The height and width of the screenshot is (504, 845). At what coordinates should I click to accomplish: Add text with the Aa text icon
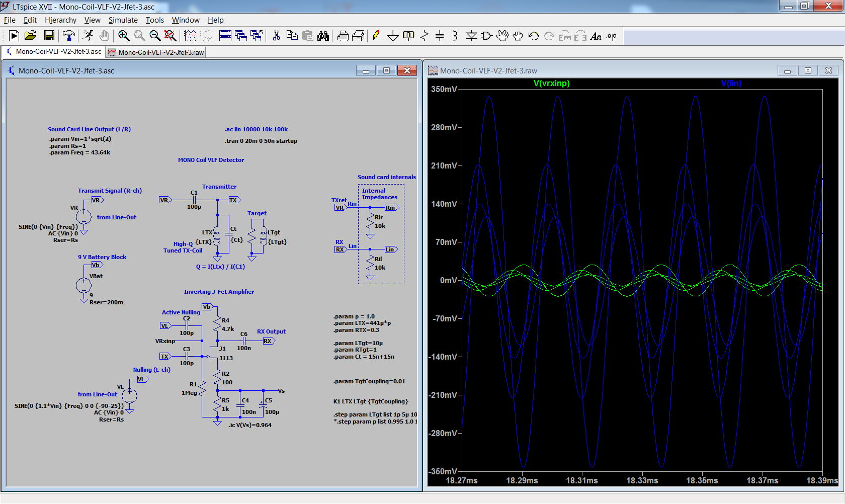click(597, 36)
